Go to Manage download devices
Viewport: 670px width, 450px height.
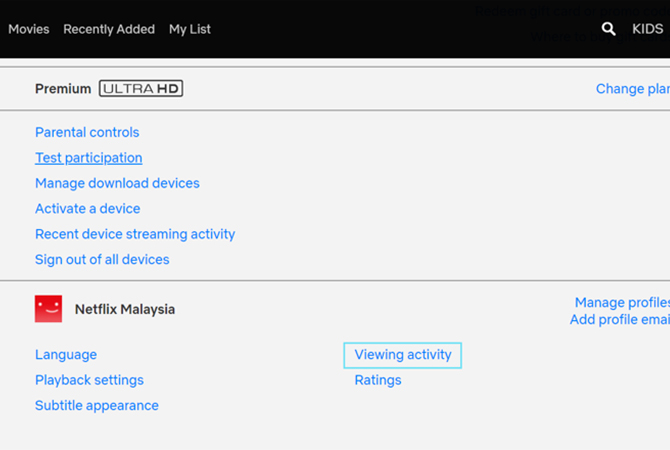[x=117, y=183]
